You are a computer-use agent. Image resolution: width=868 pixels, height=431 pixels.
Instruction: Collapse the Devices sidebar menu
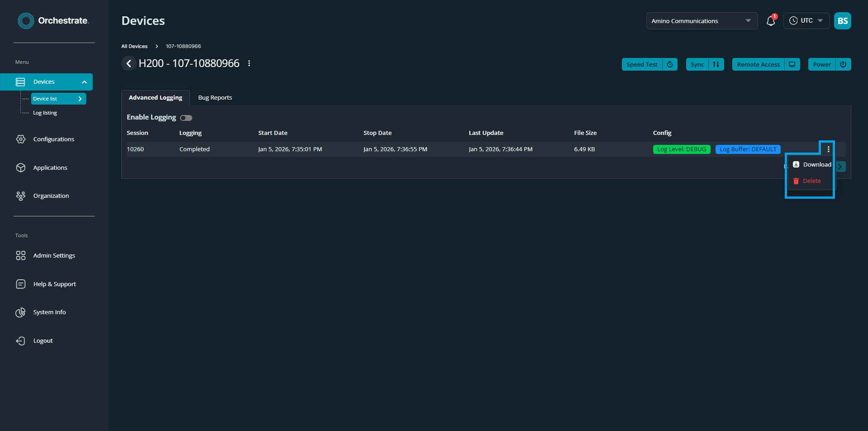pyautogui.click(x=84, y=82)
